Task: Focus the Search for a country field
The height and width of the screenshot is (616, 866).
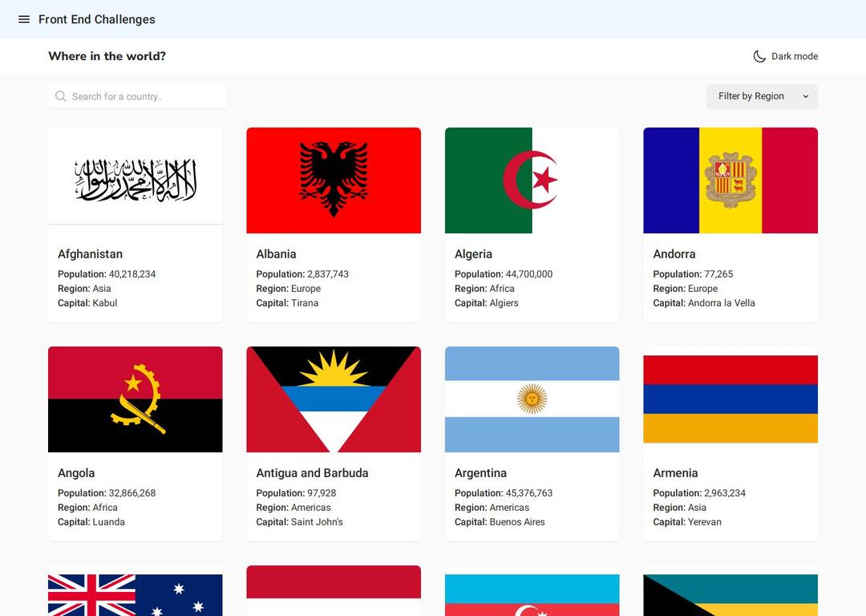Action: (x=144, y=96)
